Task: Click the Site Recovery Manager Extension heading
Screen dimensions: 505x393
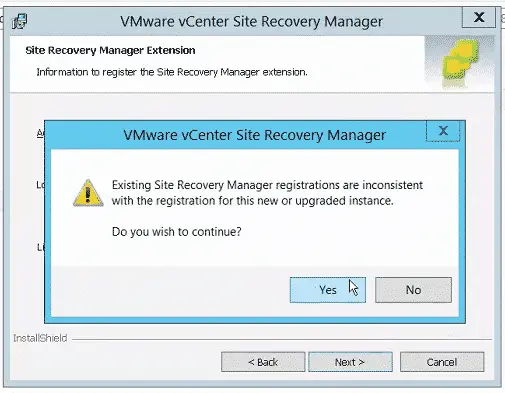Action: 110,50
